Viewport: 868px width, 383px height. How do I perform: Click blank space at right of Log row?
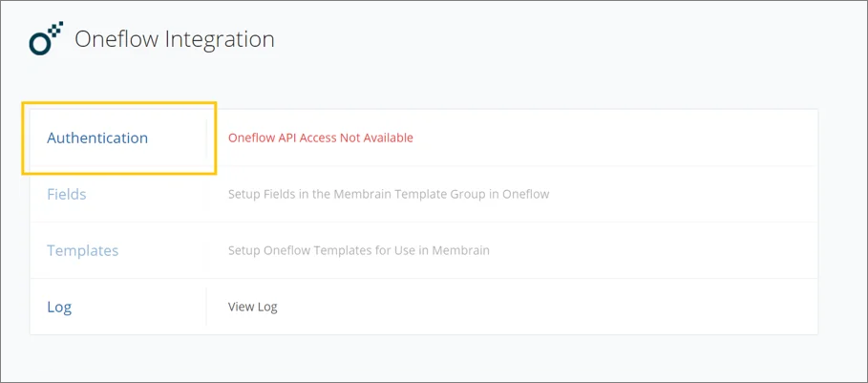pyautogui.click(x=548, y=307)
